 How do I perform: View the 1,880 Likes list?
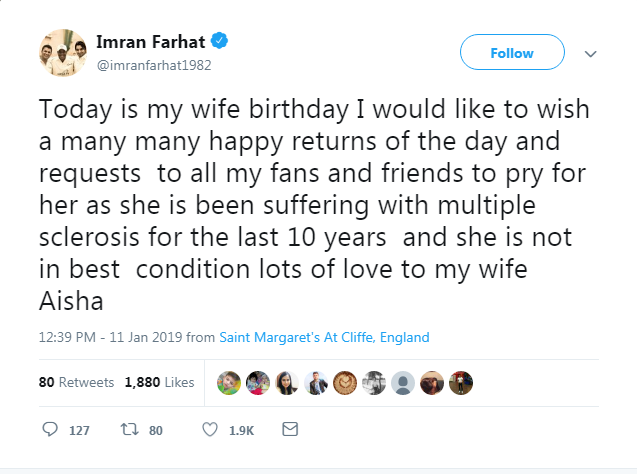159,382
